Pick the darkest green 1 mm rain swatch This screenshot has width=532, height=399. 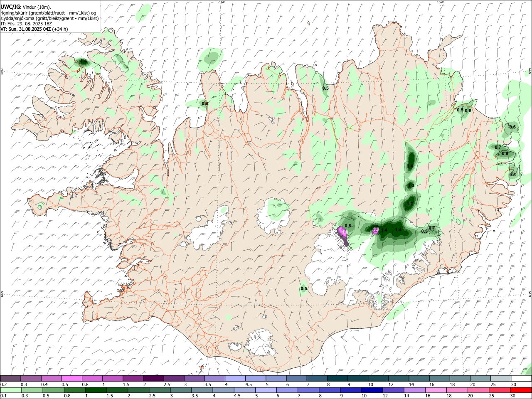pyautogui.click(x=96, y=390)
